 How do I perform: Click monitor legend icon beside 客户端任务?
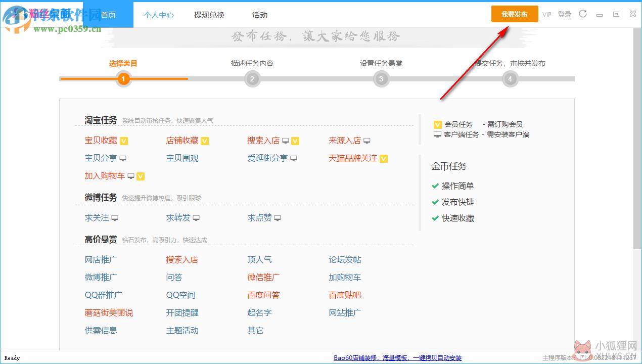[x=438, y=134]
